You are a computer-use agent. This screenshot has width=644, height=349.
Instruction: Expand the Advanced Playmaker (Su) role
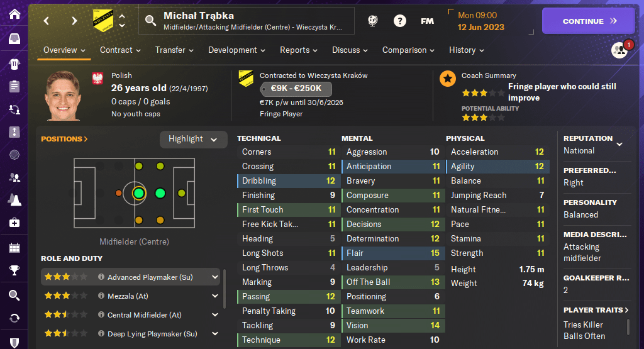pyautogui.click(x=215, y=277)
